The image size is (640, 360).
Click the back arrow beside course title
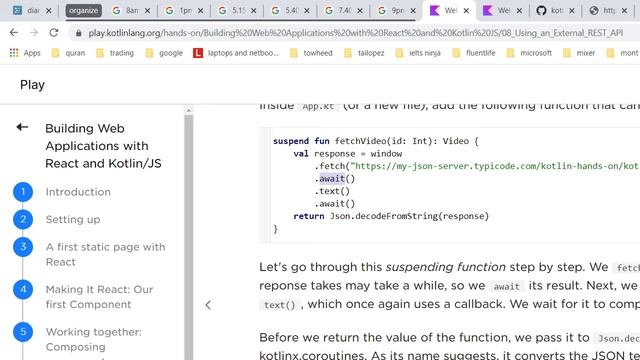(22, 127)
